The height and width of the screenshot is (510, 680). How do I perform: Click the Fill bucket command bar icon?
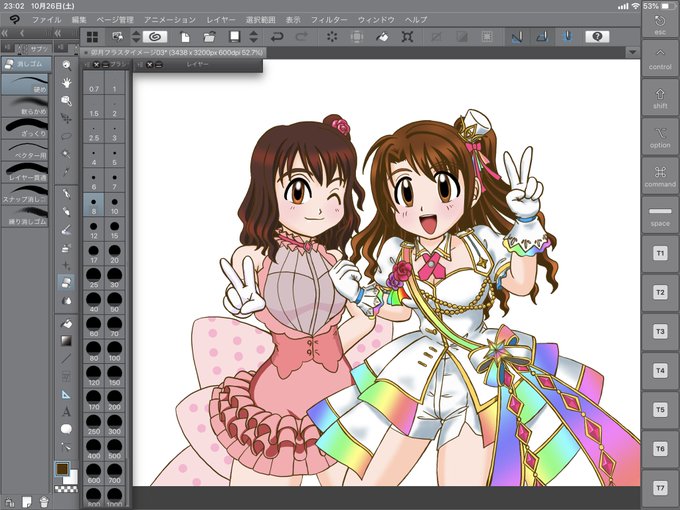coord(382,37)
